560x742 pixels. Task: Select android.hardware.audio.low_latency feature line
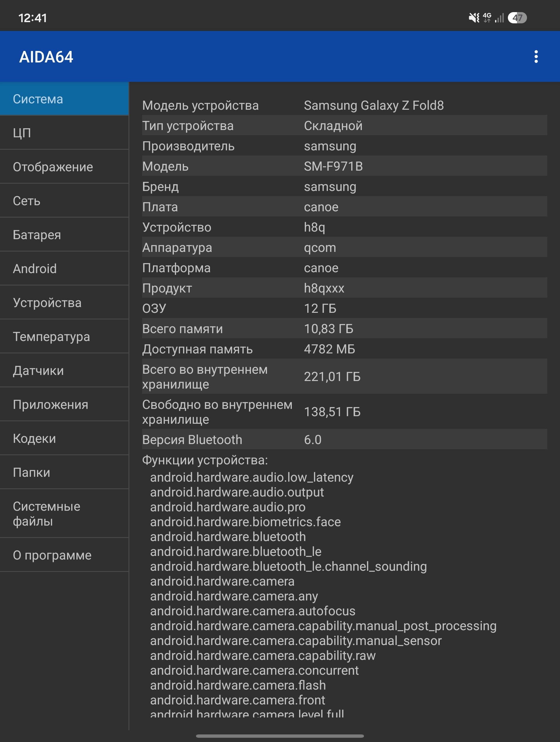coord(252,477)
